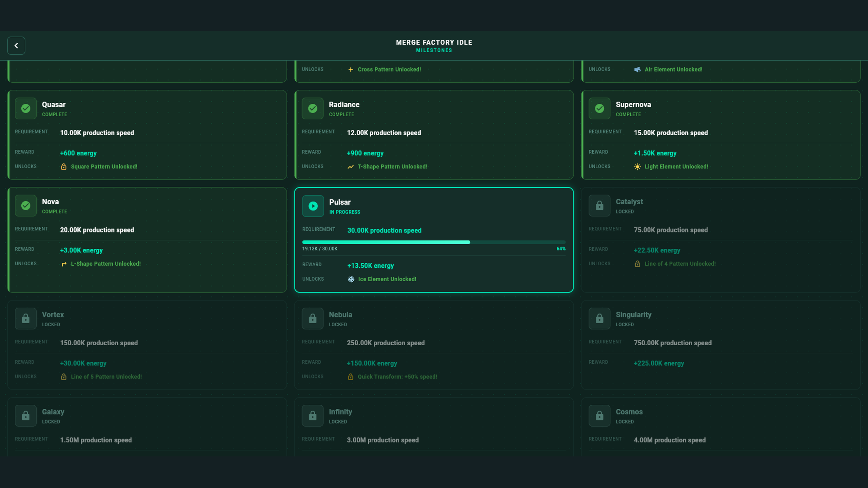Select the play icon on the Pulsar milestone
Screen dimensions: 868x488
pyautogui.click(x=313, y=206)
